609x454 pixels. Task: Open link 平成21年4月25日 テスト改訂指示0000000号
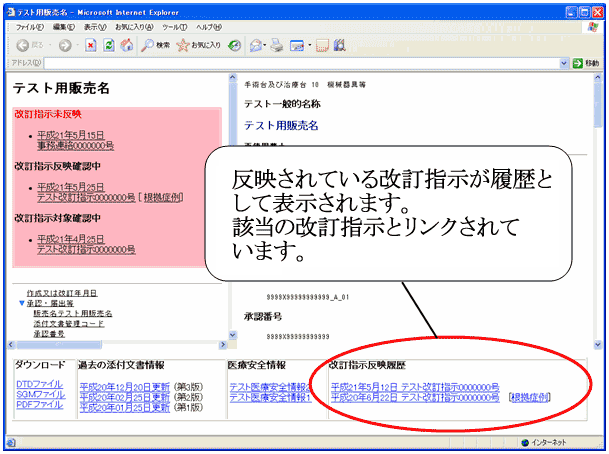coord(86,245)
